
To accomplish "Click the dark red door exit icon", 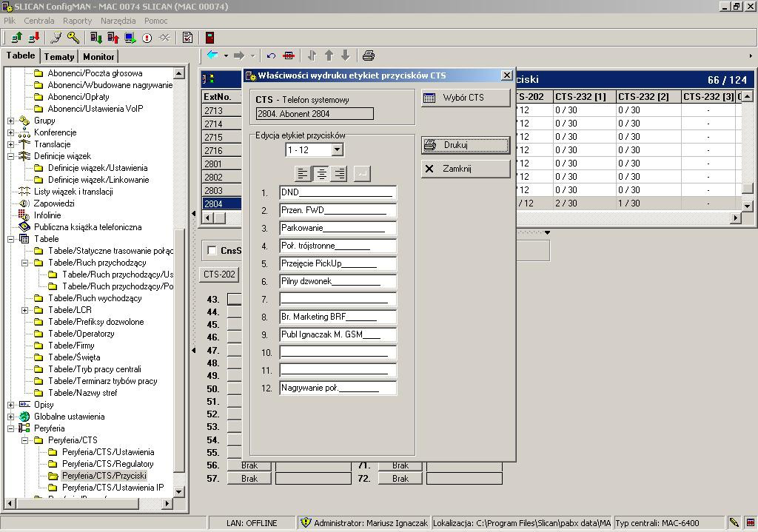I will [209, 37].
